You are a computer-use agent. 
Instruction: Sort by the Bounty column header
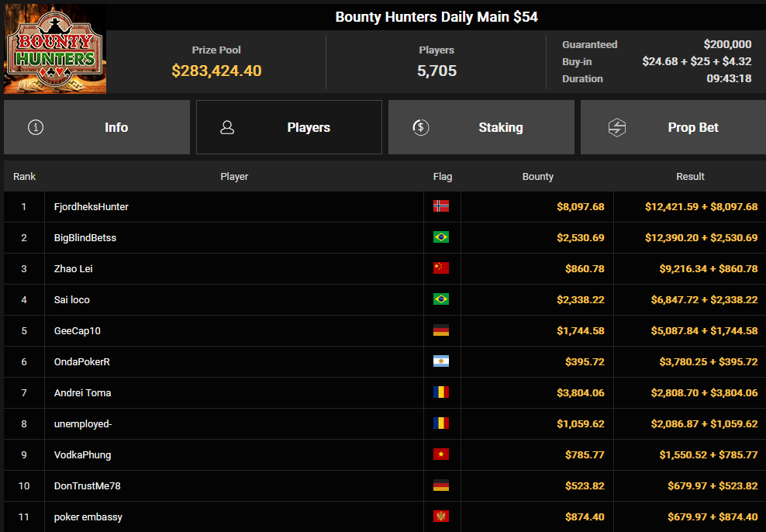click(x=538, y=176)
